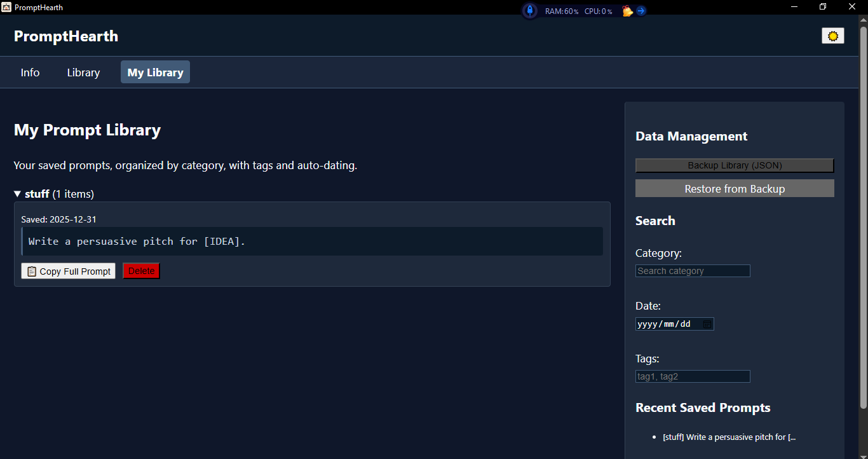Click Copy Full Prompt button
Screen dimensions: 868x459
tap(69, 271)
